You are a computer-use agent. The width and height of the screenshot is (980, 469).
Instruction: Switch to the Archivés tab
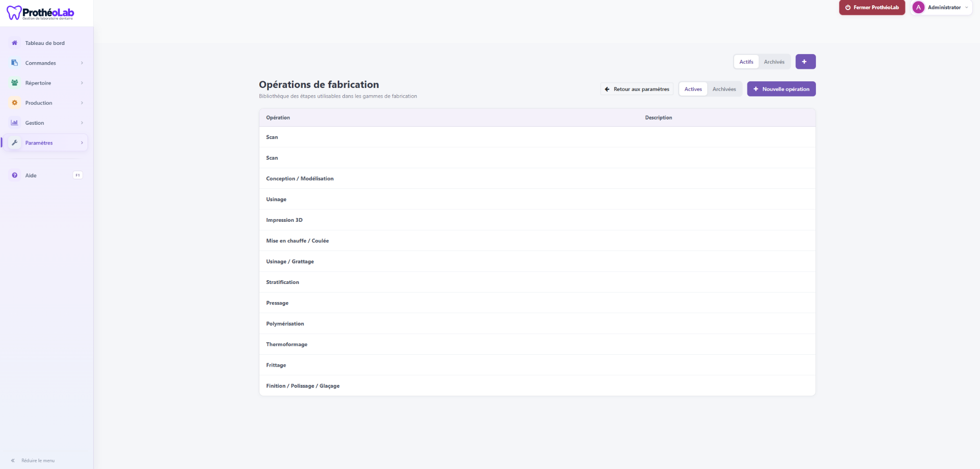[x=774, y=62]
